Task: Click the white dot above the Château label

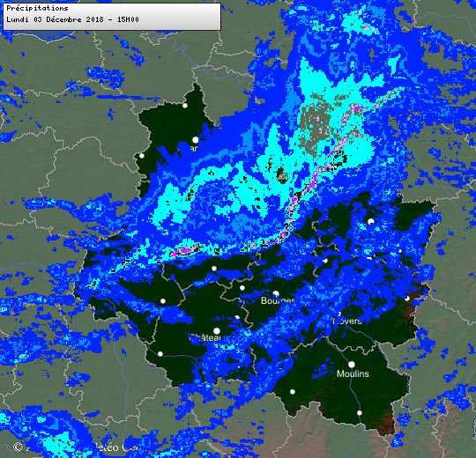Action: coord(217,330)
